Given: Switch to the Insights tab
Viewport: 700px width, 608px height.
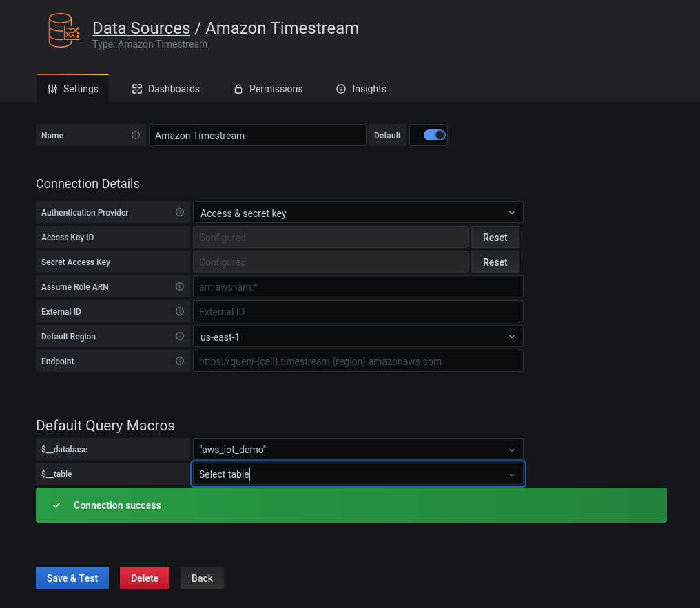Looking at the screenshot, I should pyautogui.click(x=361, y=89).
